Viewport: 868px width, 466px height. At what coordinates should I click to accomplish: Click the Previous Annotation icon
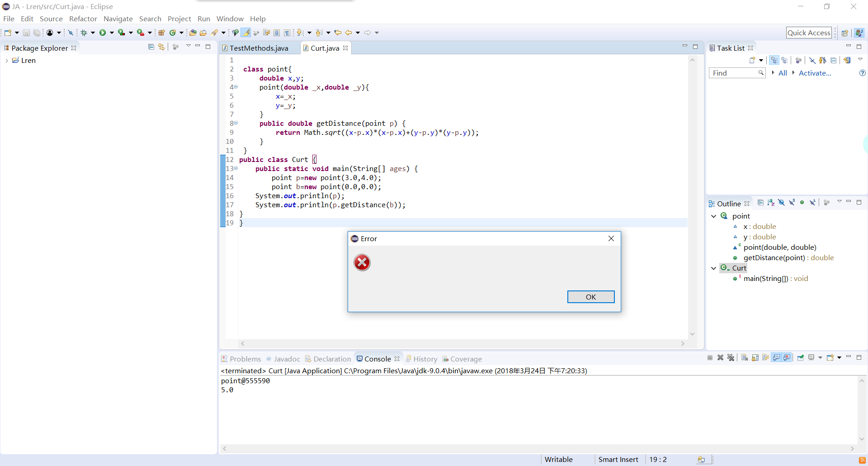(x=319, y=33)
